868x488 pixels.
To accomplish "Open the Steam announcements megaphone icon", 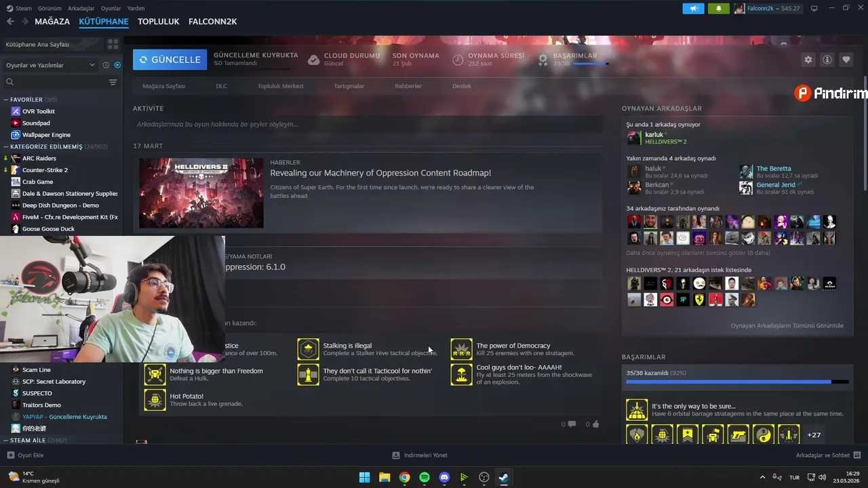I will coord(693,8).
